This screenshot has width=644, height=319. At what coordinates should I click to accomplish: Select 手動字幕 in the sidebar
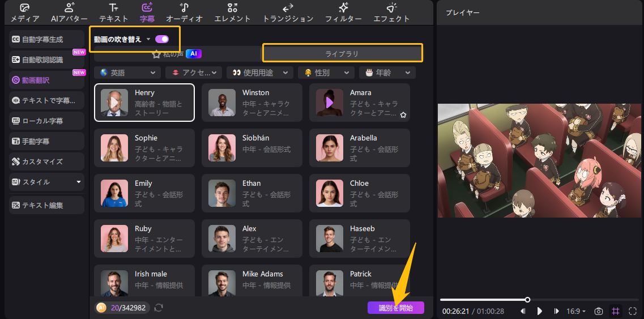(46, 141)
